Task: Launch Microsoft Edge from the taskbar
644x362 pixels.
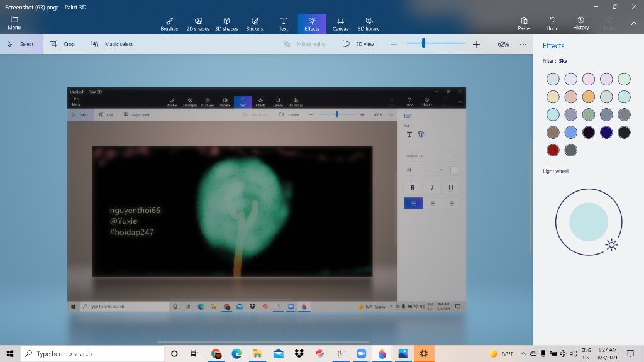Action: 236,353
